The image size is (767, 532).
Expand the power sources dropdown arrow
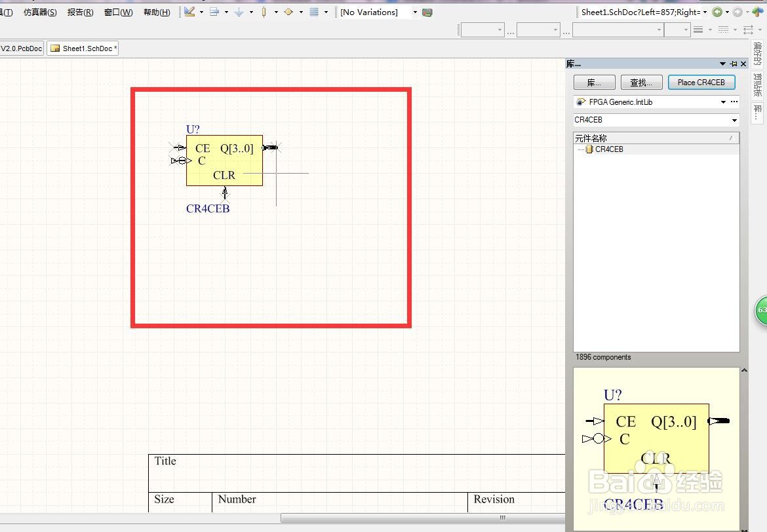point(251,12)
